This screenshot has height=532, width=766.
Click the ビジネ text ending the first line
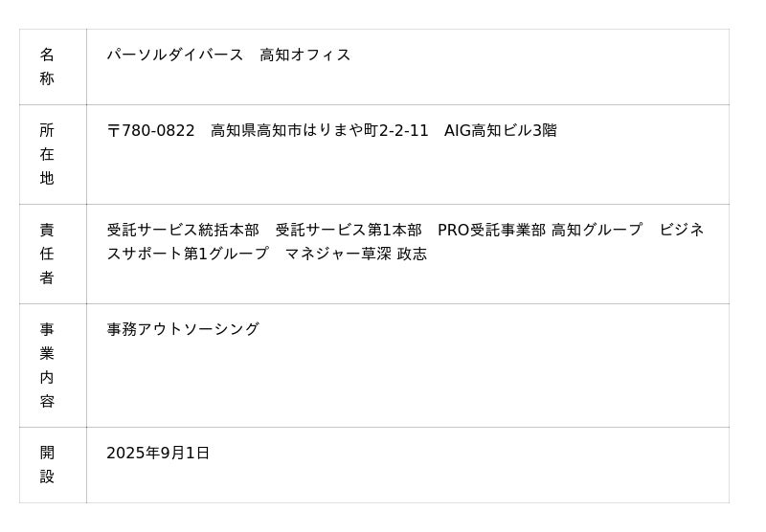click(682, 230)
